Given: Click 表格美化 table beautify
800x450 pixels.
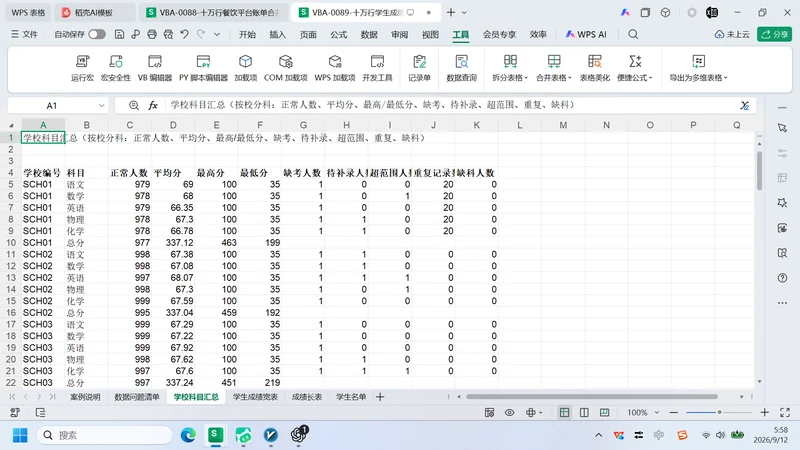Looking at the screenshot, I should (594, 68).
